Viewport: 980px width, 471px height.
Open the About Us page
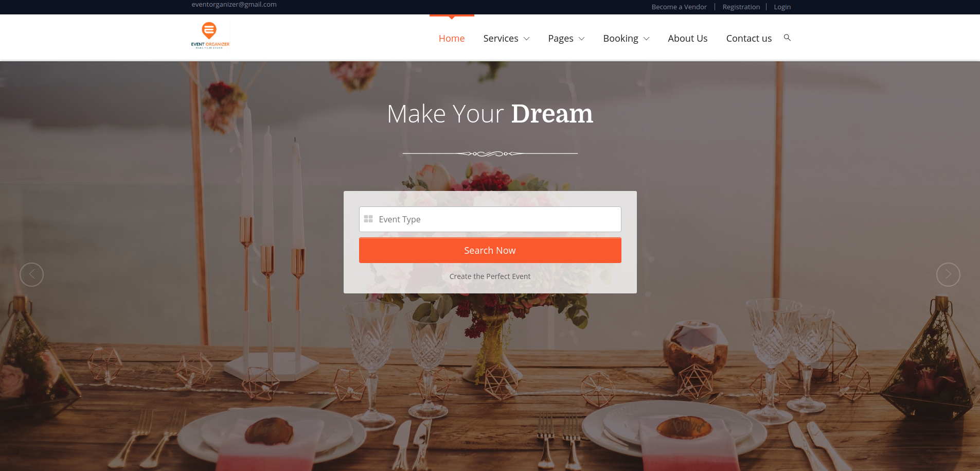[x=687, y=38]
